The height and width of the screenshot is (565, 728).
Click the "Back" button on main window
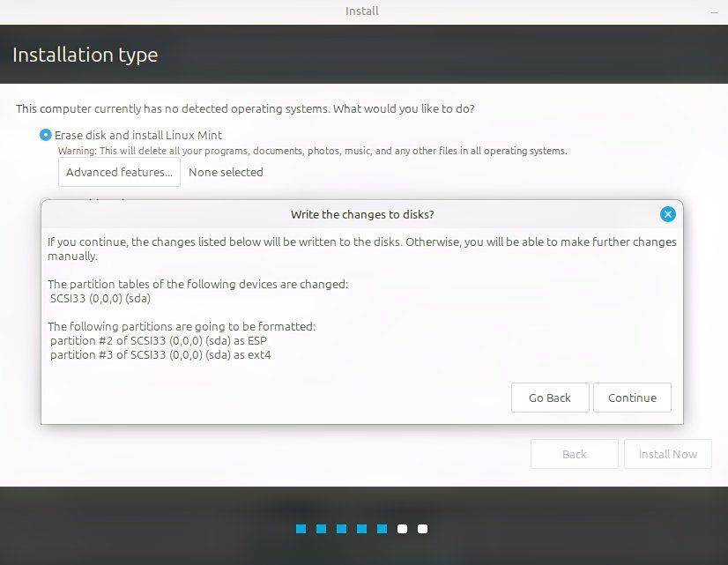pyautogui.click(x=574, y=454)
